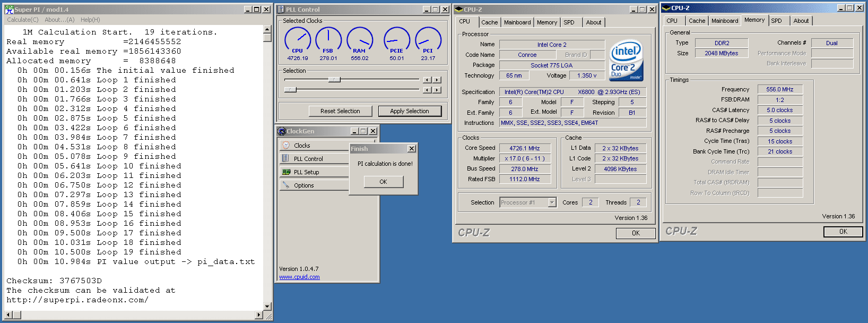Viewport: 868px width, 323px height.
Task: Switch to Mainboard tab in CPU-Z processor window
Action: point(517,22)
